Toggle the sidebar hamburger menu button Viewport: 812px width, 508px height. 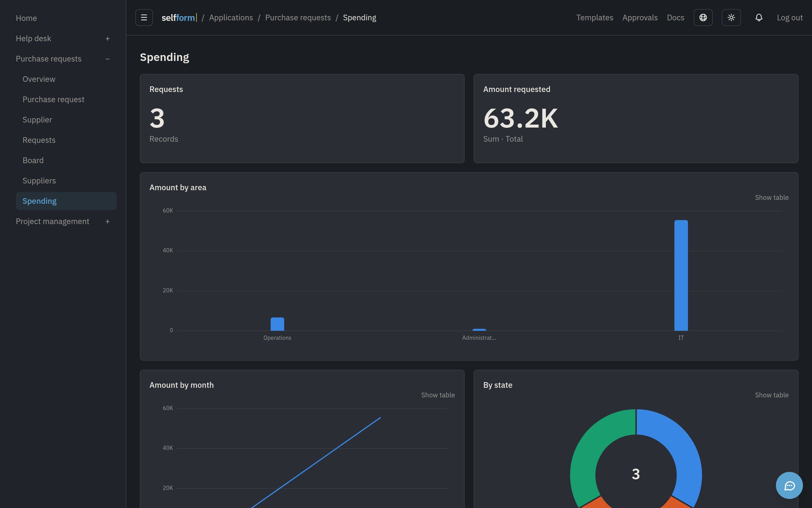[144, 17]
